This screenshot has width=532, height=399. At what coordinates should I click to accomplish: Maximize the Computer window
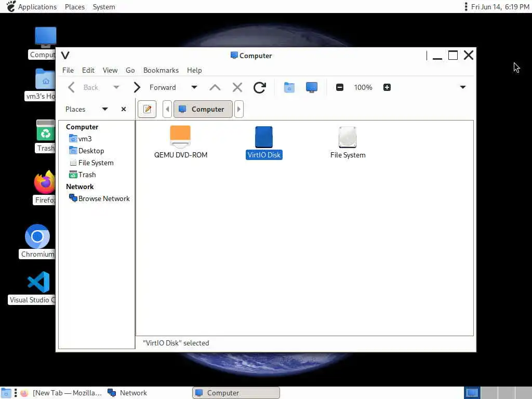[453, 55]
